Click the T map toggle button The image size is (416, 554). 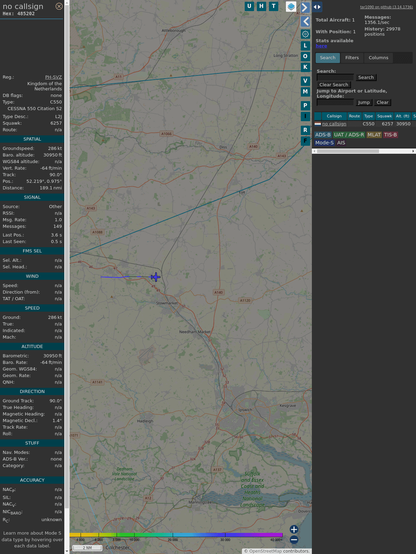click(x=274, y=6)
